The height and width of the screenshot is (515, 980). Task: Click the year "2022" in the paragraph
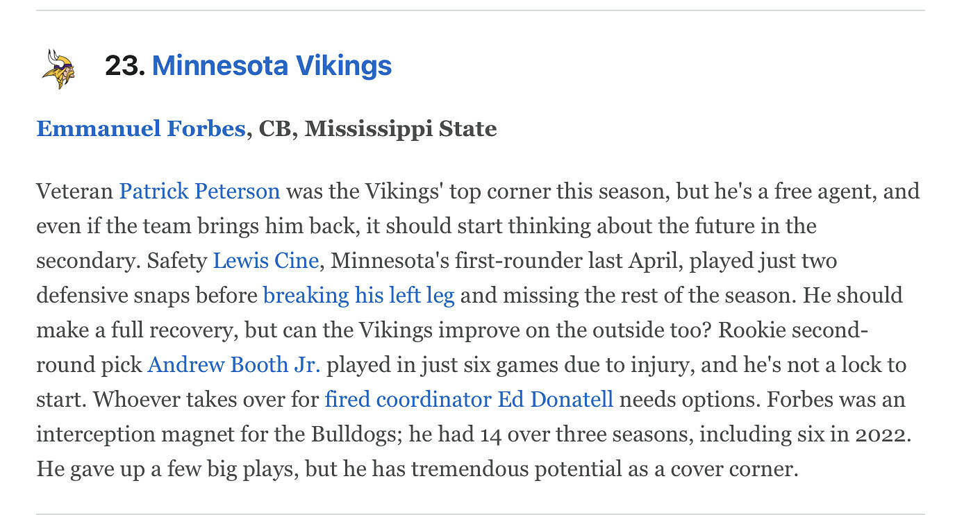coord(880,434)
